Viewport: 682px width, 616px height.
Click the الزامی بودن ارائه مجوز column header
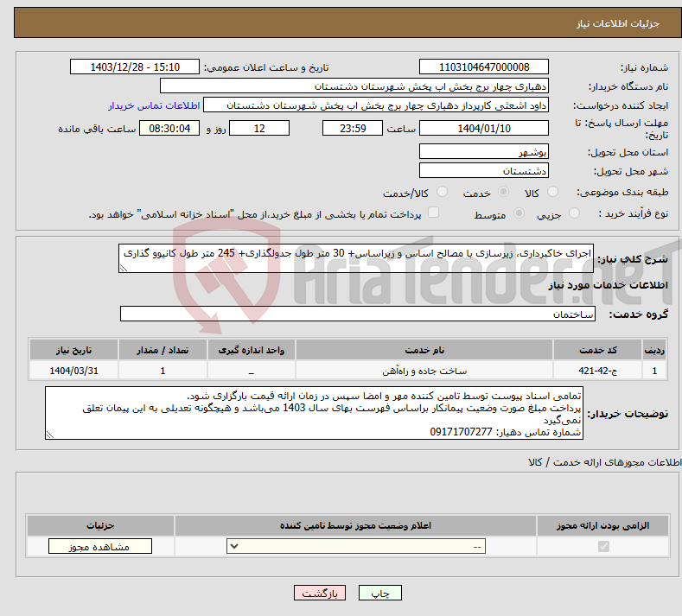point(602,525)
